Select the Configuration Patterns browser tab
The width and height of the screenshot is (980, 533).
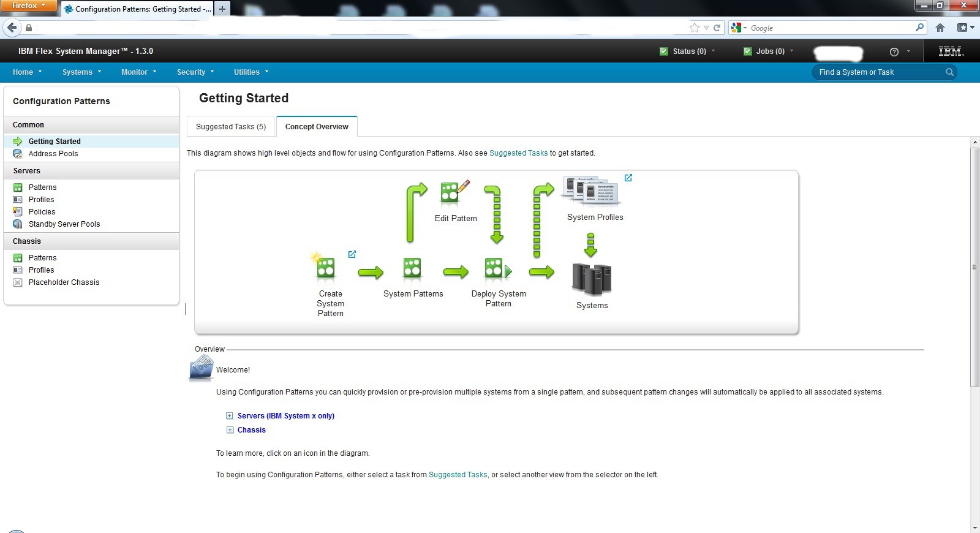tap(137, 9)
